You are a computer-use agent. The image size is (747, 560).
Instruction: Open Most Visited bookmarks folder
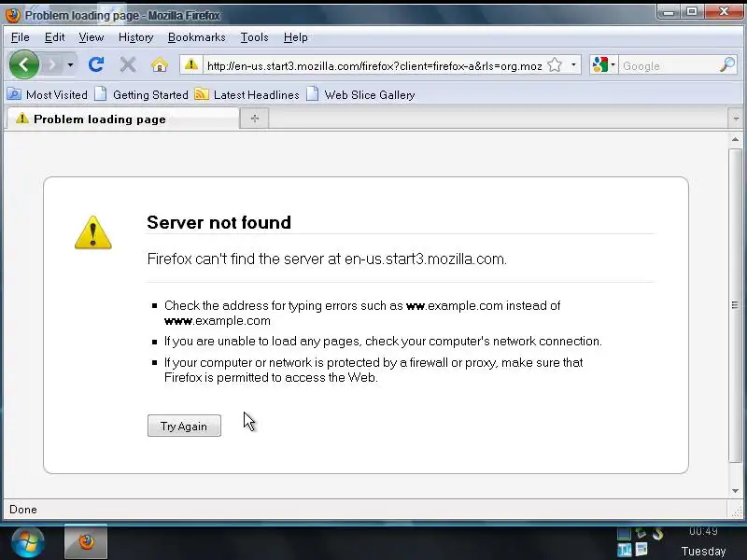click(48, 95)
